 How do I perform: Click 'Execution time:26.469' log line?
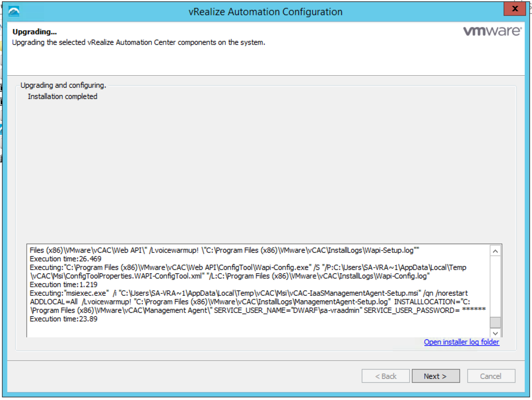tap(65, 259)
